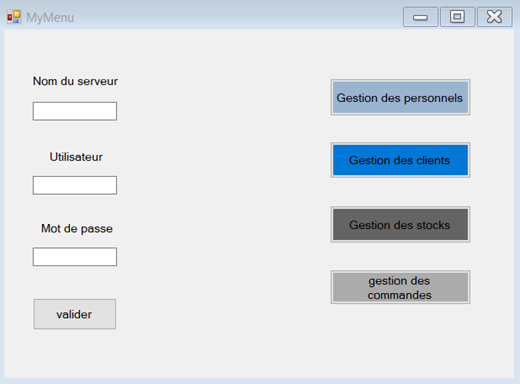Open Gestion des clients

coord(400,160)
